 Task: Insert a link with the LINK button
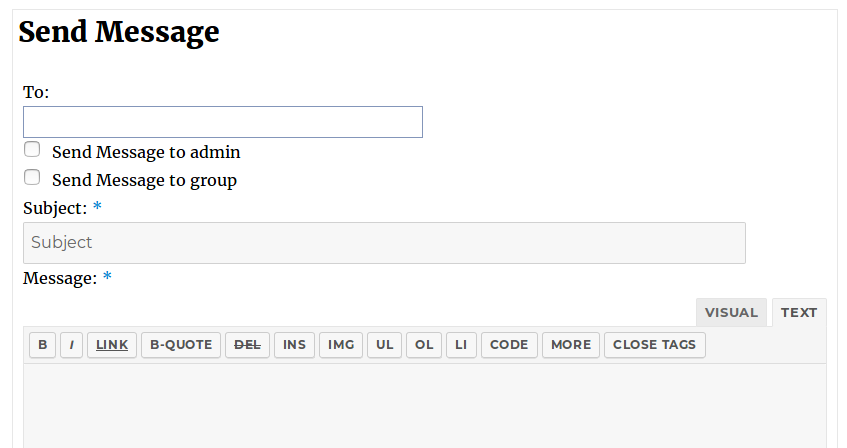[112, 345]
